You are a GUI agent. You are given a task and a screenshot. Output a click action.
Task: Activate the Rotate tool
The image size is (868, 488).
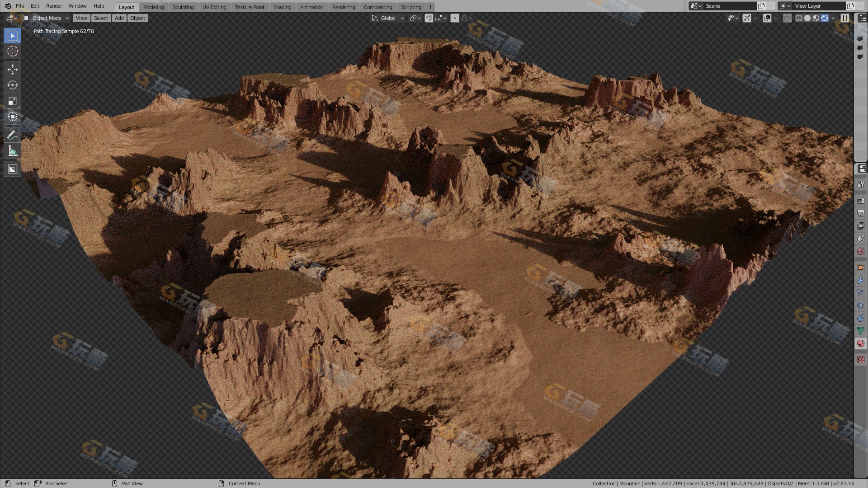pyautogui.click(x=13, y=85)
